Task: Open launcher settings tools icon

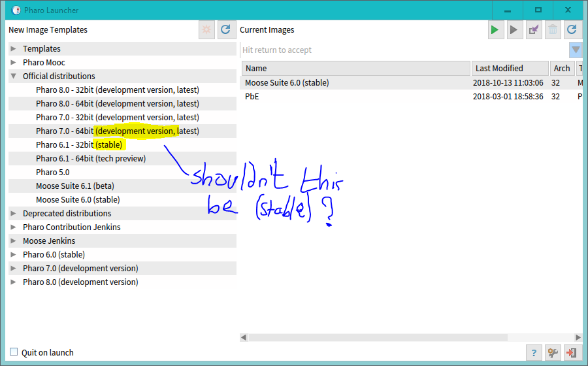Action: [x=553, y=353]
